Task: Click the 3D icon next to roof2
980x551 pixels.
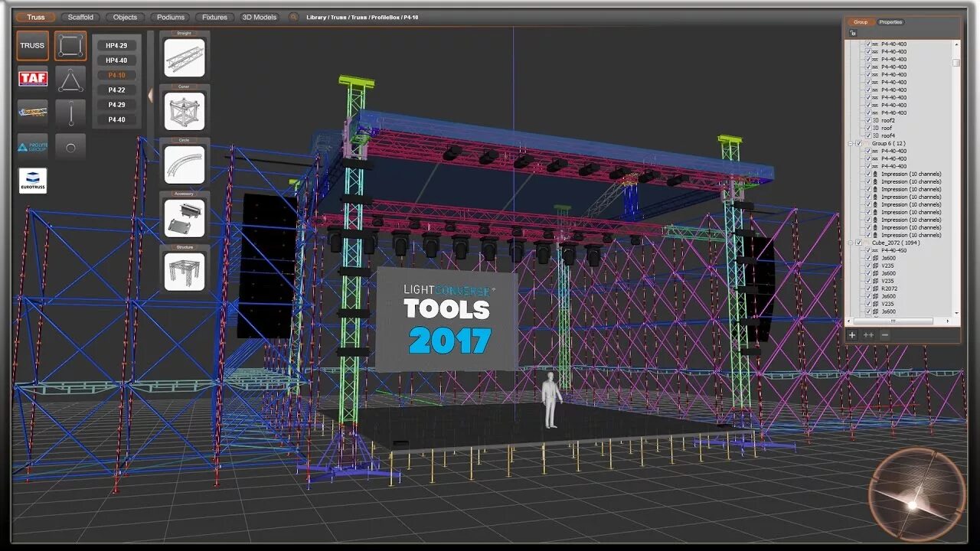Action: [x=876, y=120]
